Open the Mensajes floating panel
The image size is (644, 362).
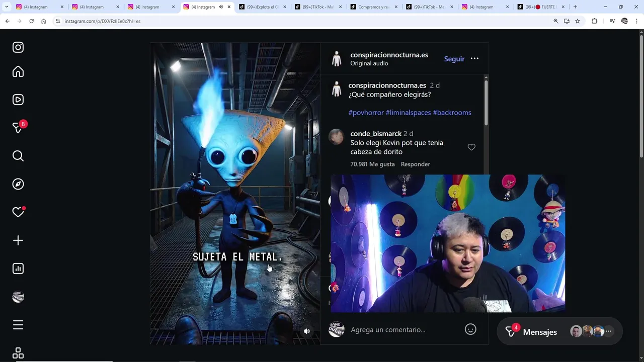[559, 331]
